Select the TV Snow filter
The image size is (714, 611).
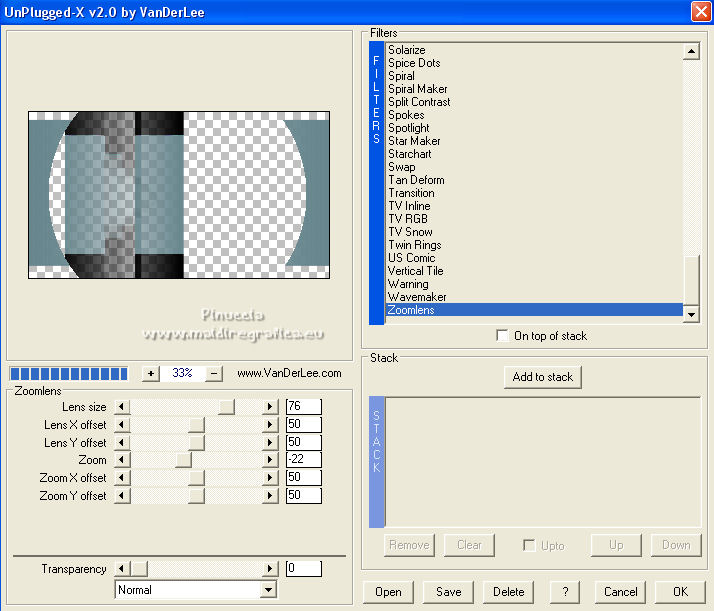pos(410,232)
